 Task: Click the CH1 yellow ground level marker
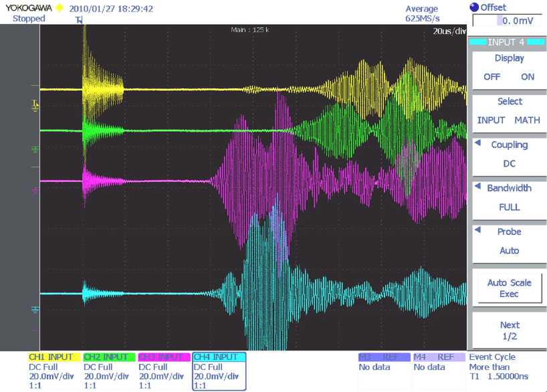35,104
